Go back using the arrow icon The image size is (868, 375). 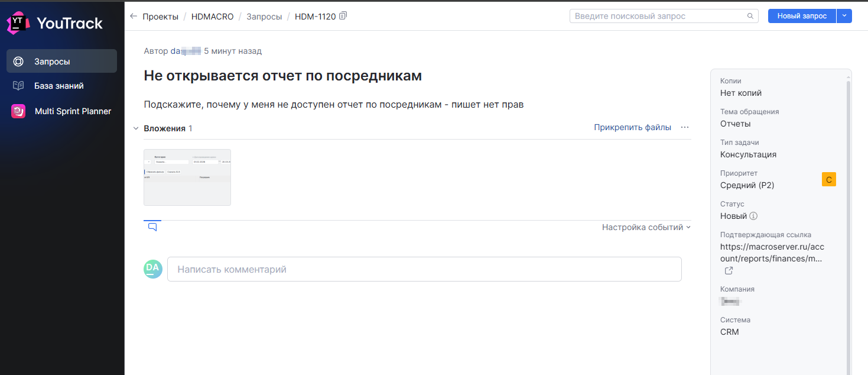point(134,17)
